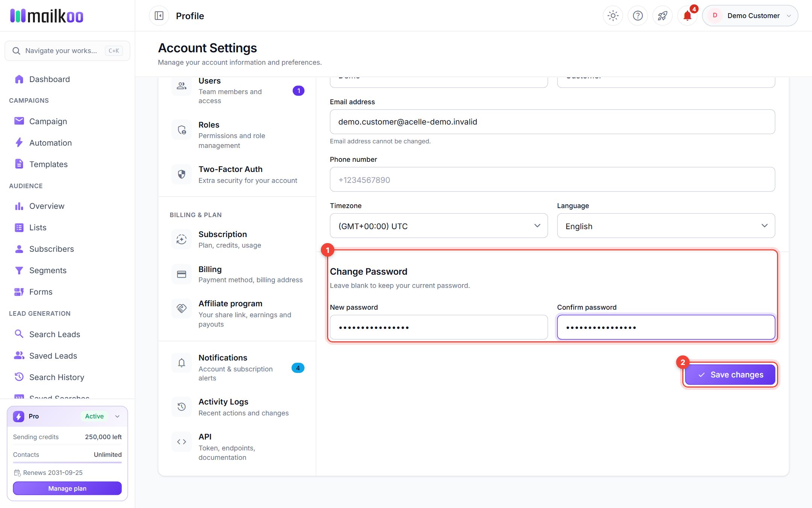The image size is (812, 508).
Task: Open Search Leads page
Action: (67, 335)
